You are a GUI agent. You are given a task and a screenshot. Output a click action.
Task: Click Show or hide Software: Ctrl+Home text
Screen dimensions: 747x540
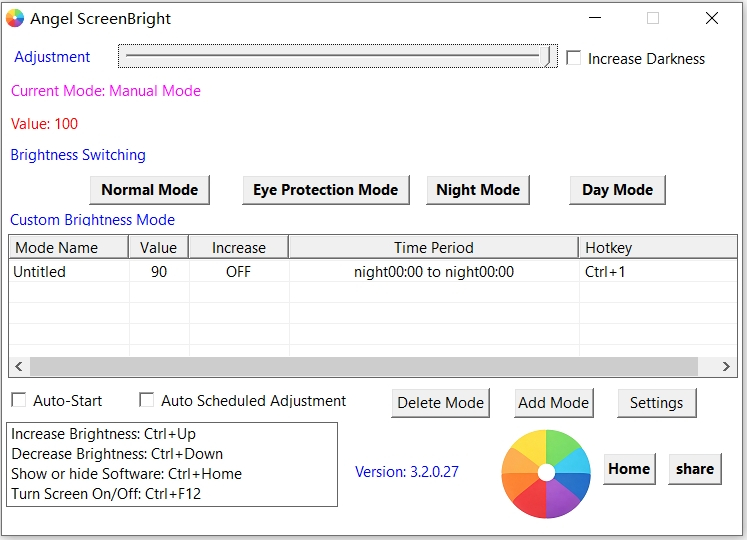coord(127,474)
